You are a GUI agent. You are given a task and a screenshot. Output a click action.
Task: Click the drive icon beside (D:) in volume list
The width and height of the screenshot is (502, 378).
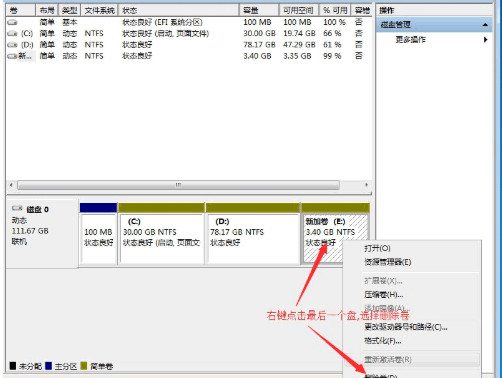click(12, 45)
